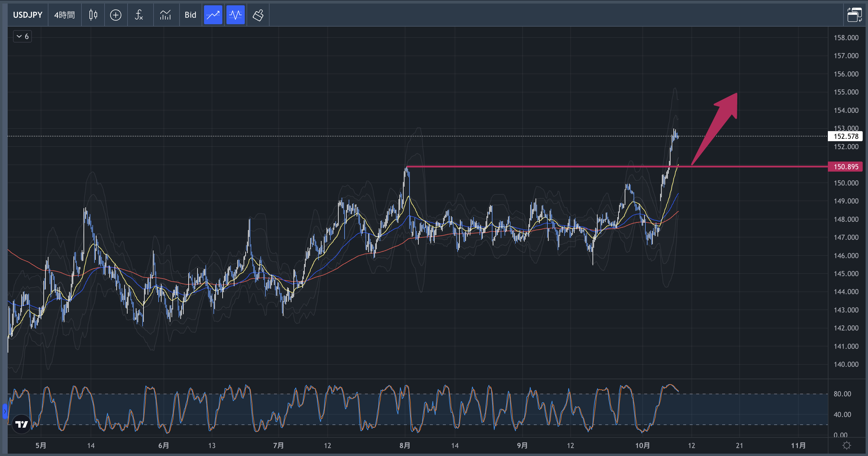The image size is (868, 456).
Task: Click the paintbrush clear drawings icon
Action: 258,15
